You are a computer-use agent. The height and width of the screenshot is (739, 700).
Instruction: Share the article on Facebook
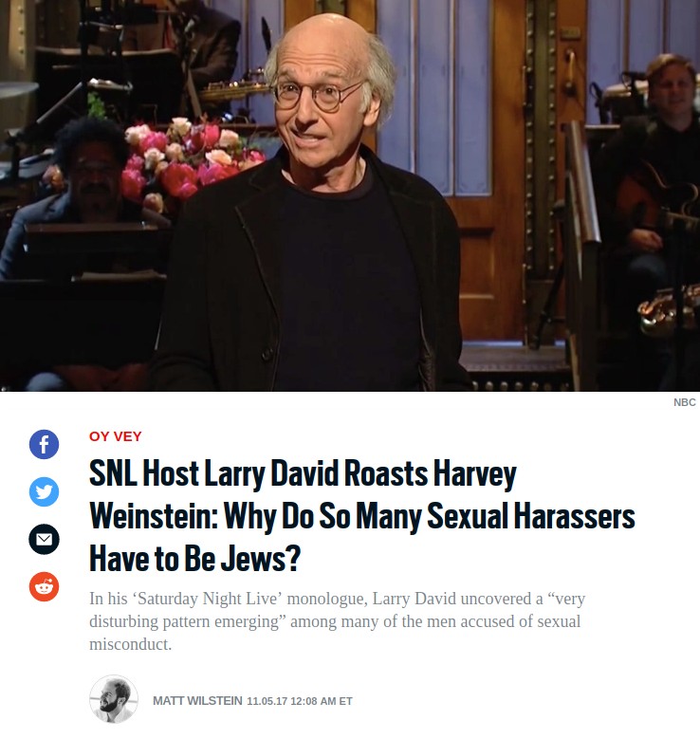pos(44,444)
